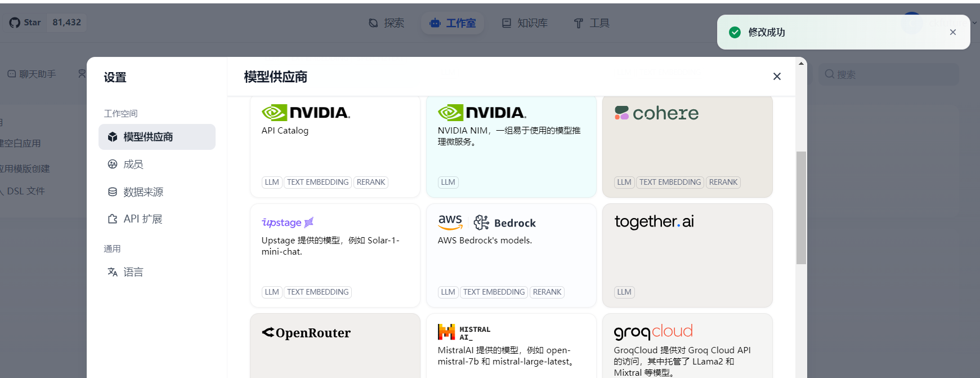
Task: Select 模型供应商 in settings sidebar
Action: coord(157,137)
